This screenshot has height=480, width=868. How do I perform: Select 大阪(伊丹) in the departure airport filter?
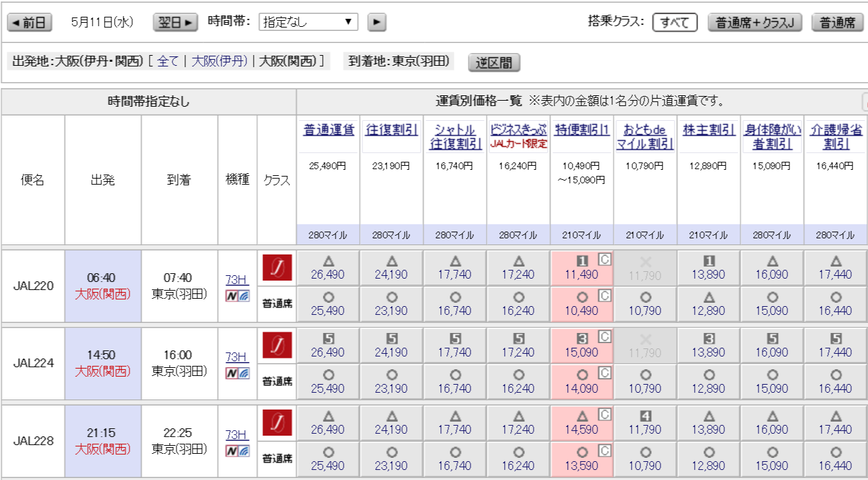tap(220, 61)
